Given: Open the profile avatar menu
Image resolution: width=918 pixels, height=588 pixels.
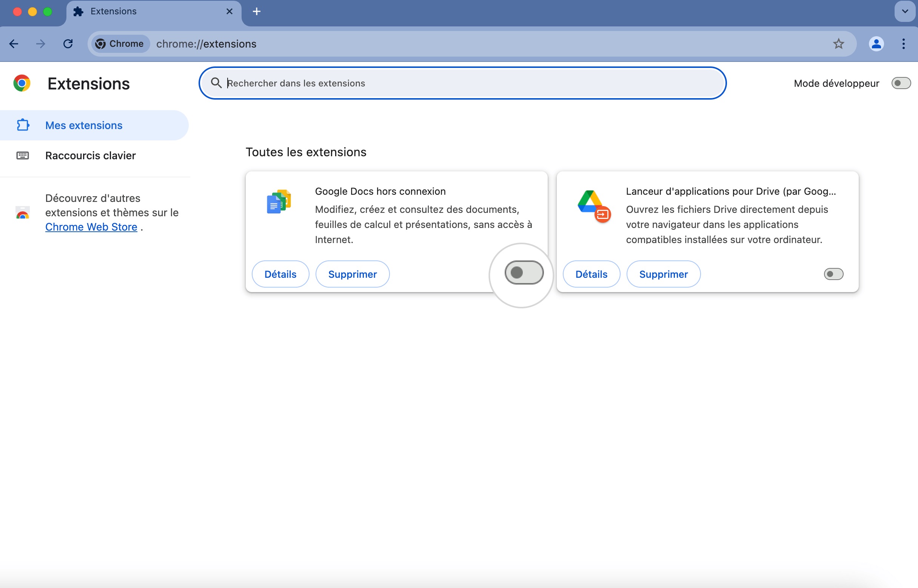Looking at the screenshot, I should click(x=876, y=44).
